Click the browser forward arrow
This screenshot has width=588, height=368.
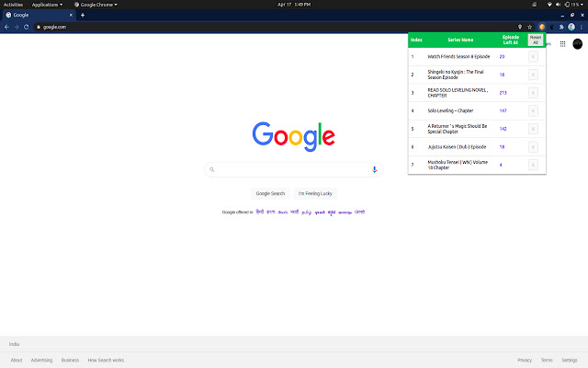pyautogui.click(x=17, y=27)
